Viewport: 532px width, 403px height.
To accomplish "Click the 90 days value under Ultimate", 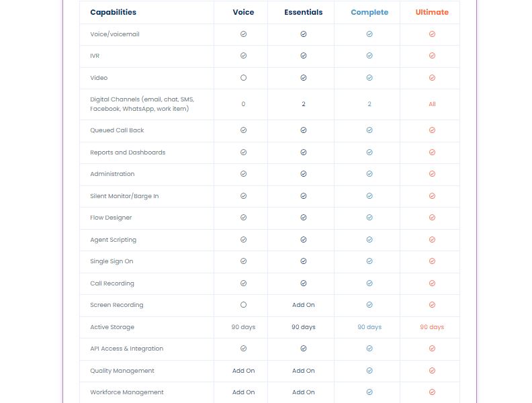I will [432, 327].
